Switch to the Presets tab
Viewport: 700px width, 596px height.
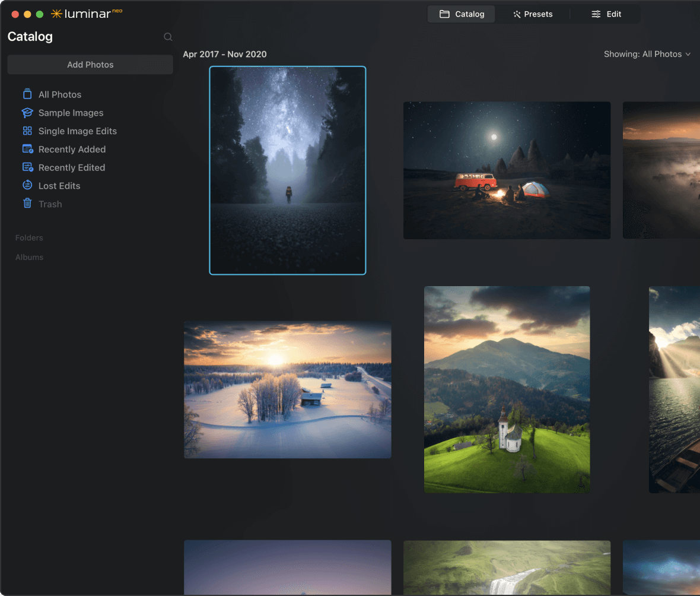pyautogui.click(x=533, y=14)
